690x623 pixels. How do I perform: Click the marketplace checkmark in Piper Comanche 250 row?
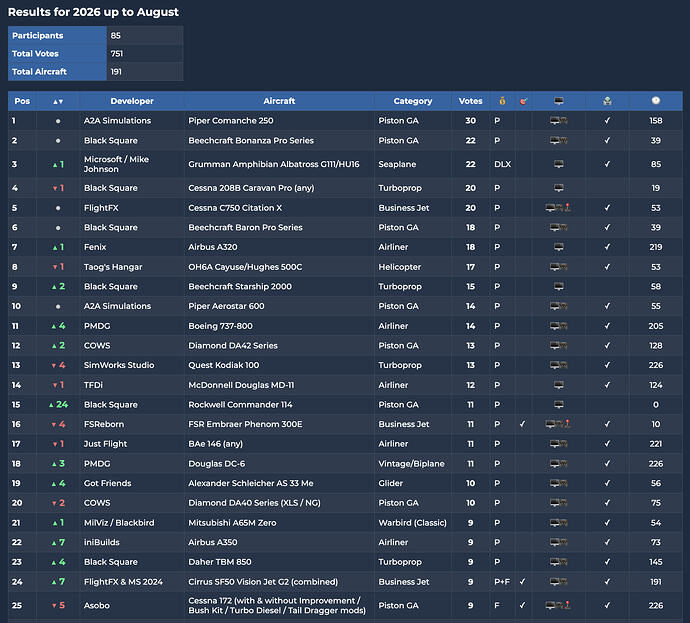click(607, 120)
